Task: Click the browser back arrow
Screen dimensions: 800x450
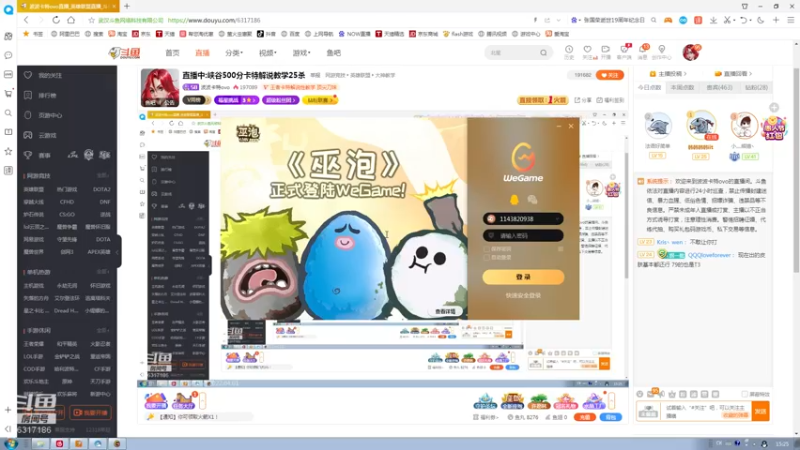Action: (x=26, y=20)
